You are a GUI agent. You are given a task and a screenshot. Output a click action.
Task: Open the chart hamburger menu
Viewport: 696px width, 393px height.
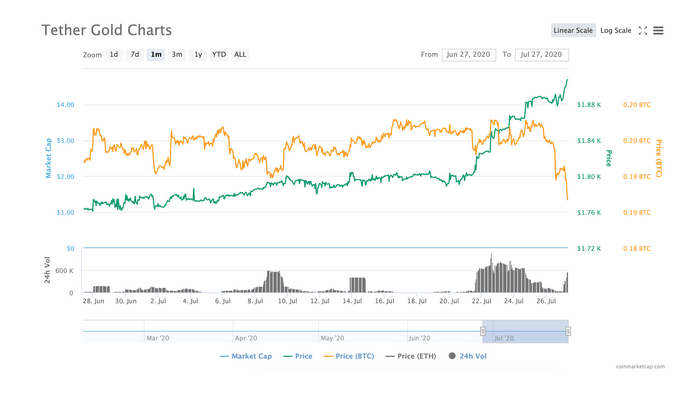[x=658, y=30]
